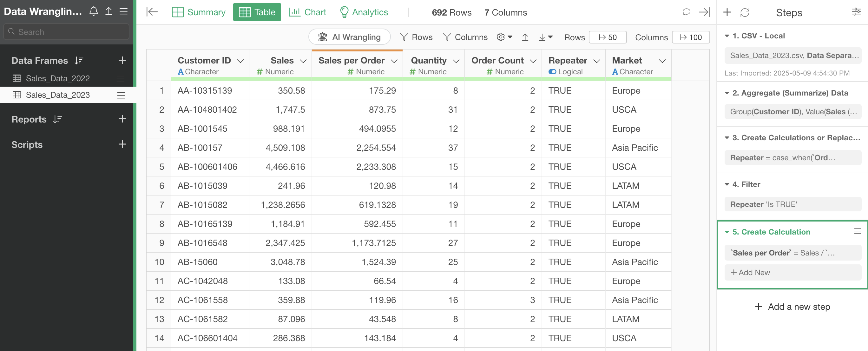Image resolution: width=868 pixels, height=351 pixels.
Task: Open Sales column menu chevron
Action: coord(303,61)
